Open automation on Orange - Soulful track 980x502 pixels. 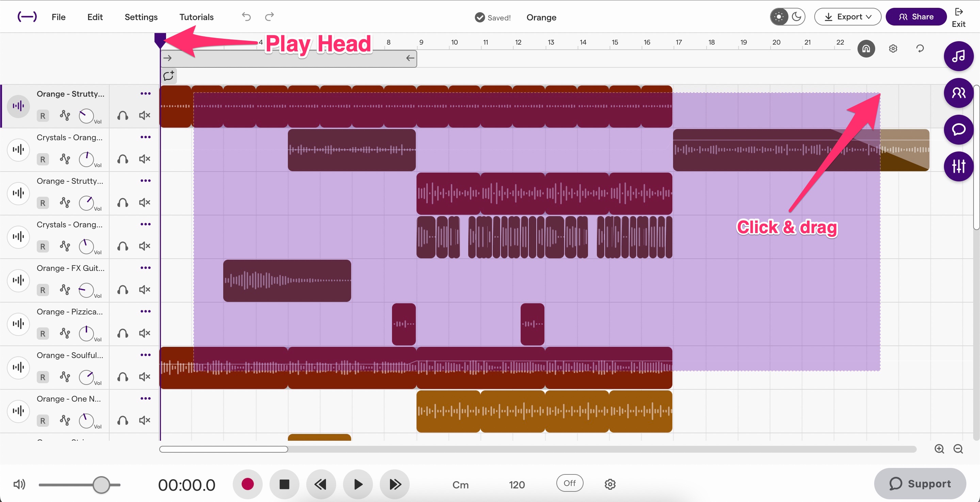65,377
